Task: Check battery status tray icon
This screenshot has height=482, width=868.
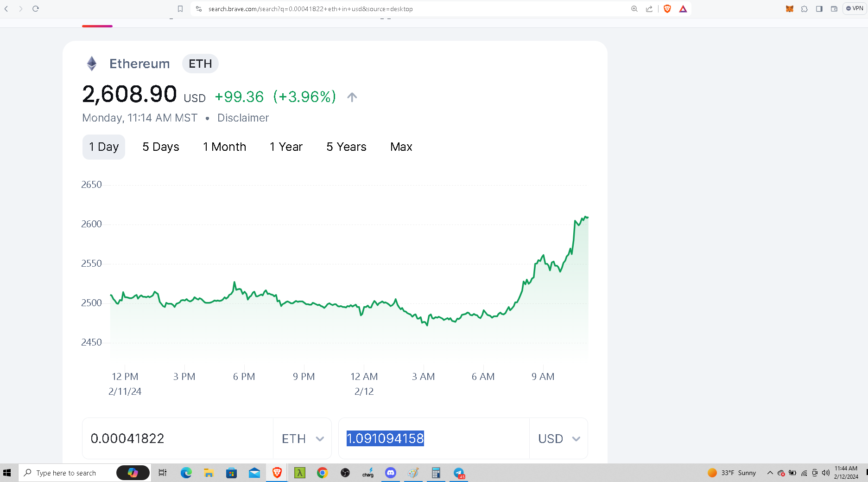Action: pos(792,473)
